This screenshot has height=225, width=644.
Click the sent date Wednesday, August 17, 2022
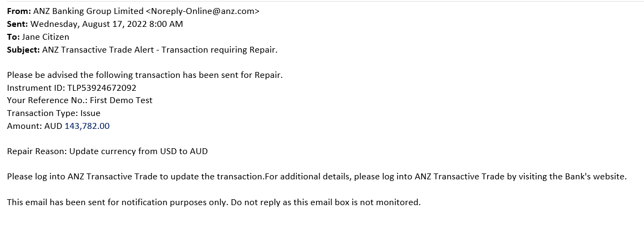pos(84,24)
